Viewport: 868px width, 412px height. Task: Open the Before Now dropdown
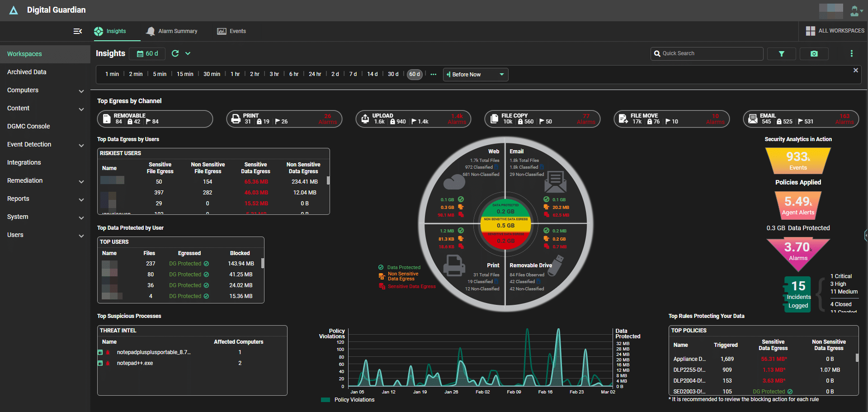point(475,74)
